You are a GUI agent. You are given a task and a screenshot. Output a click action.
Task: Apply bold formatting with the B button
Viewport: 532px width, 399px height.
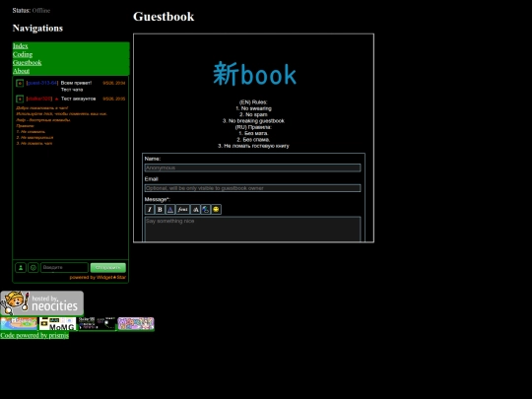160,209
